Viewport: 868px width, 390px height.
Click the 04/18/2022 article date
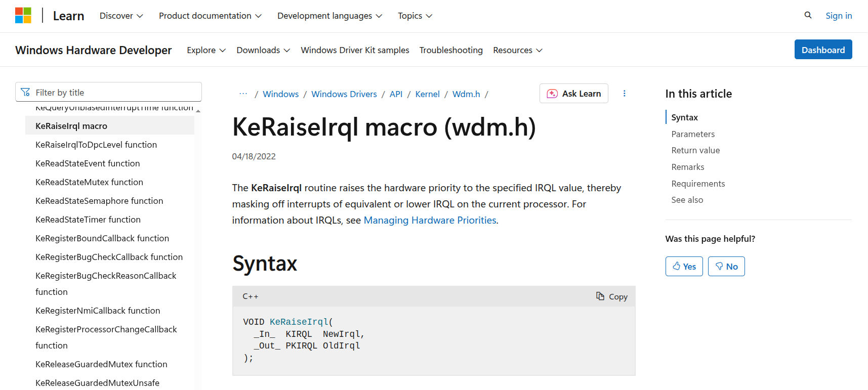254,156
